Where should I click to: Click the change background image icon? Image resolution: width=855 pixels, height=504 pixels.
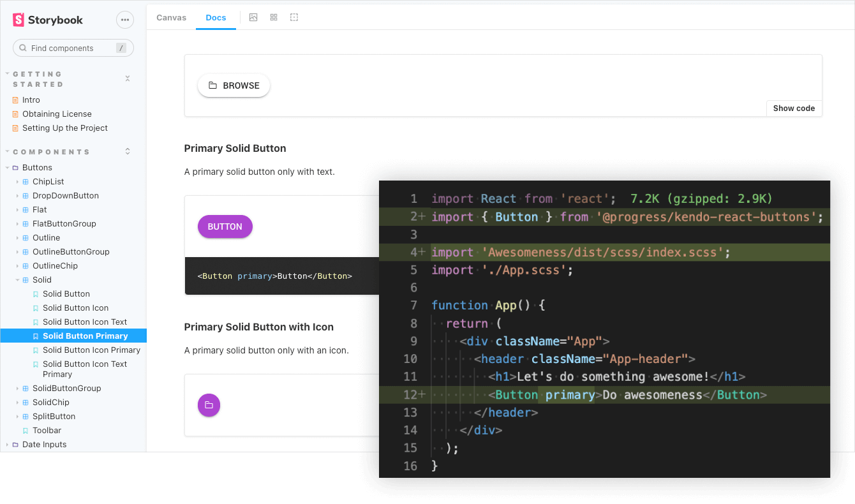[x=253, y=17]
